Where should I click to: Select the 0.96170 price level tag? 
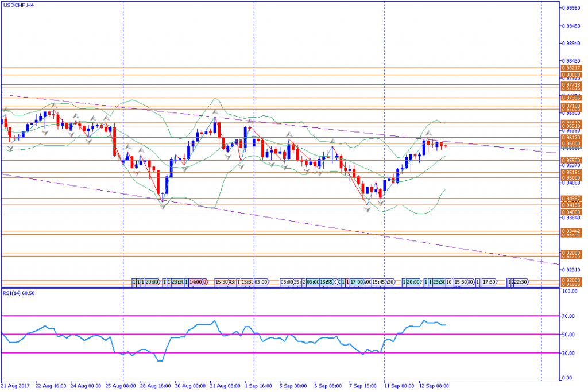click(x=571, y=138)
